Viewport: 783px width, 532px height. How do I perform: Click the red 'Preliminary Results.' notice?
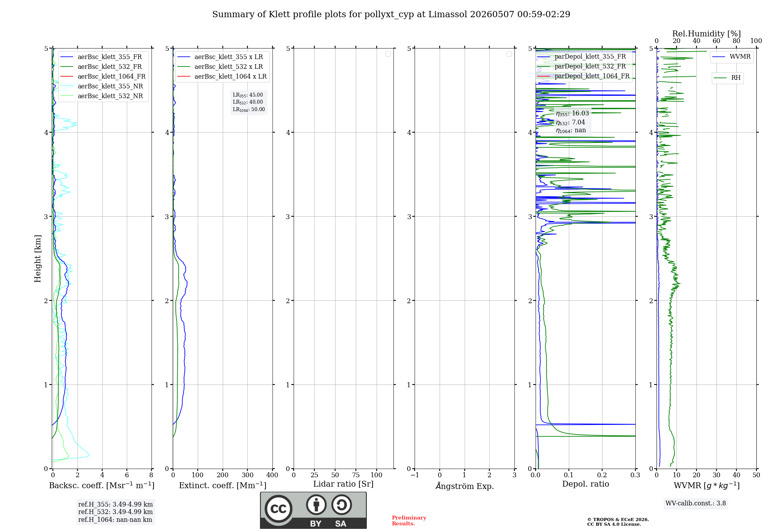click(409, 521)
